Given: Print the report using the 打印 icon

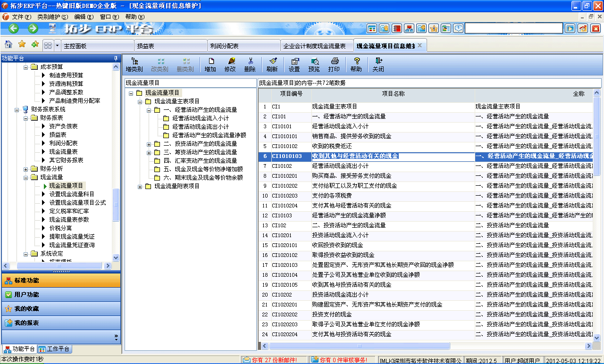Looking at the screenshot, I should (x=334, y=64).
